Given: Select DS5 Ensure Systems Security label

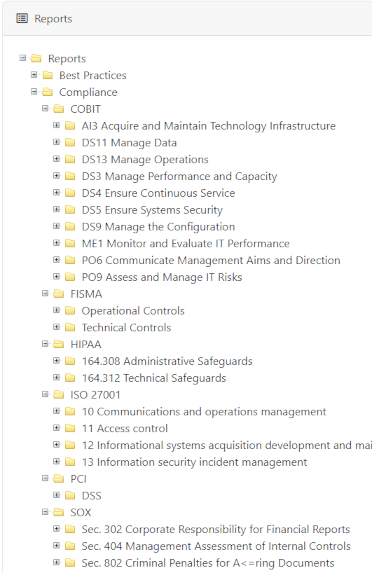Looking at the screenshot, I should (152, 210).
